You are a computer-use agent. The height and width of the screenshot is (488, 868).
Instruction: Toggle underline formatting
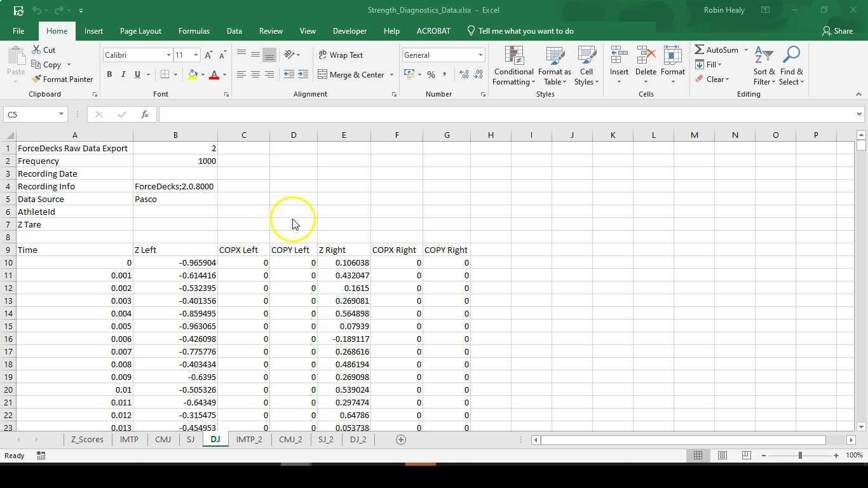click(135, 74)
